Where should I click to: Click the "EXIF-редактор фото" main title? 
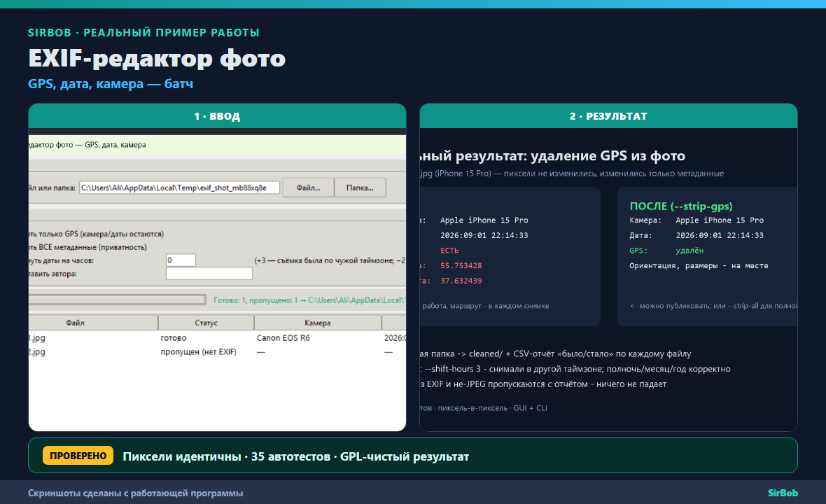click(157, 58)
